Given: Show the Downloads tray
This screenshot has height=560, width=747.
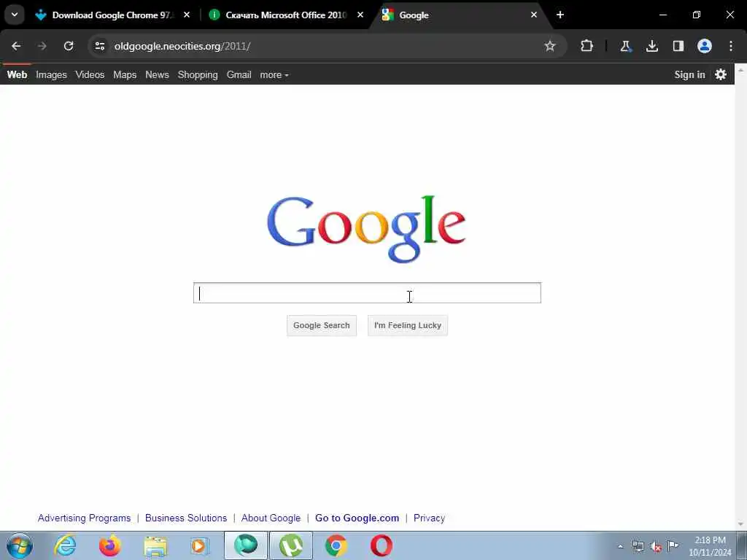Looking at the screenshot, I should point(651,46).
